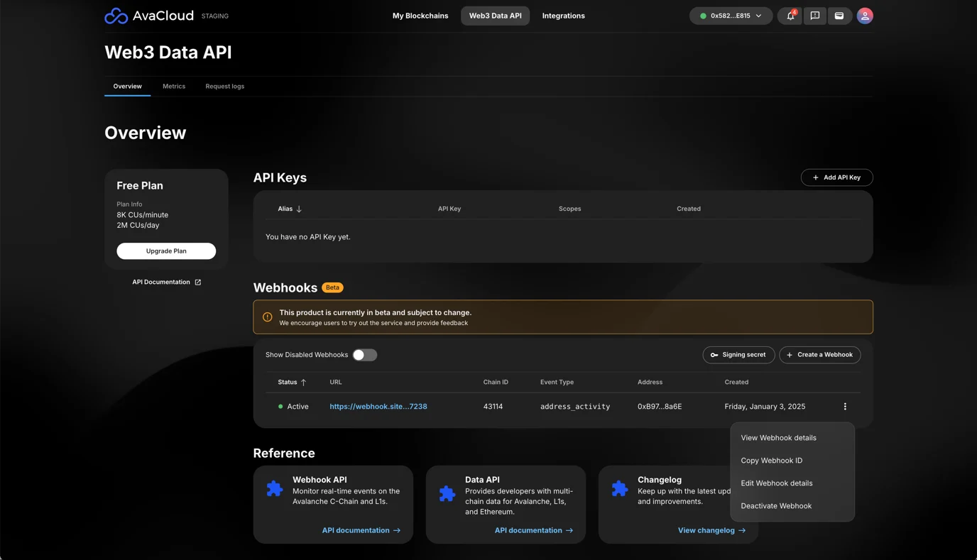Click the Webhook API puzzle icon
This screenshot has height=560, width=977.
click(x=275, y=489)
